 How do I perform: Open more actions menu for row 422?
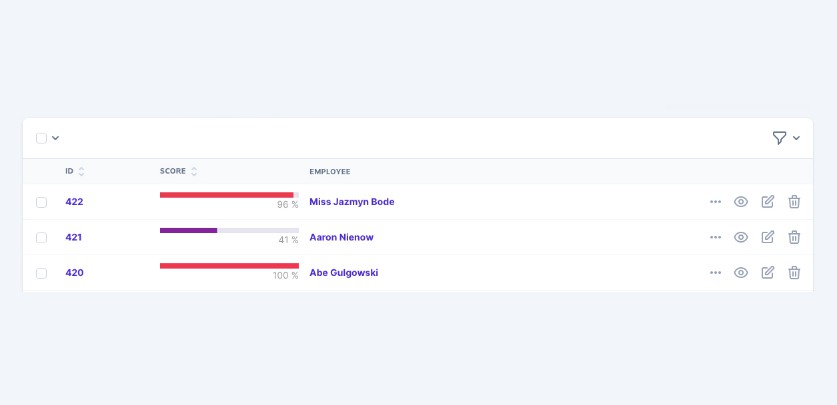point(715,202)
